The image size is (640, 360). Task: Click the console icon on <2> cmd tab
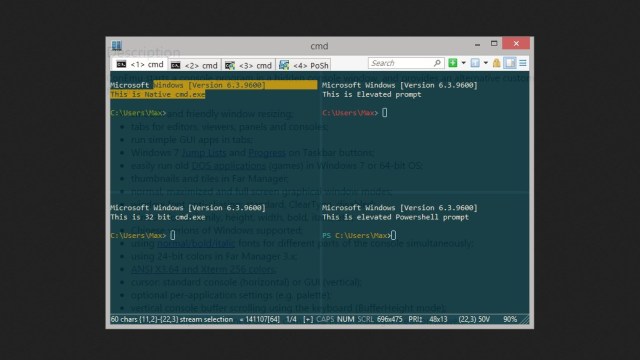coord(176,65)
